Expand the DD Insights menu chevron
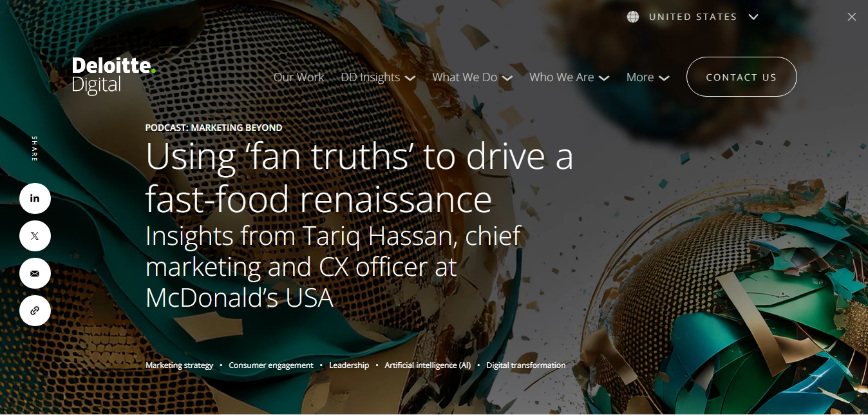This screenshot has width=868, height=415. point(410,78)
